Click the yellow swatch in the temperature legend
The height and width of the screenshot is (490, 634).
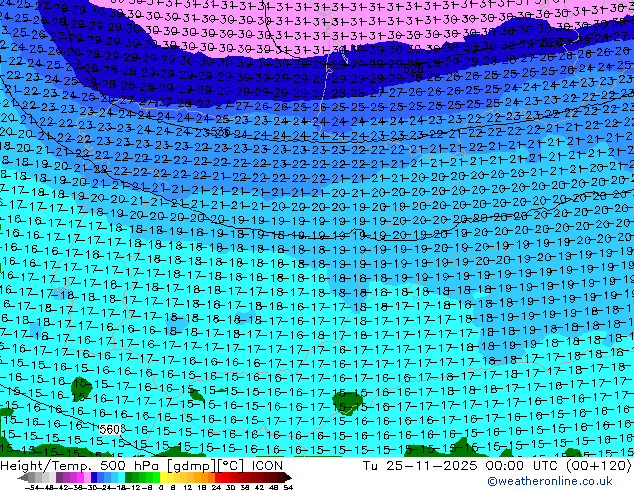tap(163, 477)
